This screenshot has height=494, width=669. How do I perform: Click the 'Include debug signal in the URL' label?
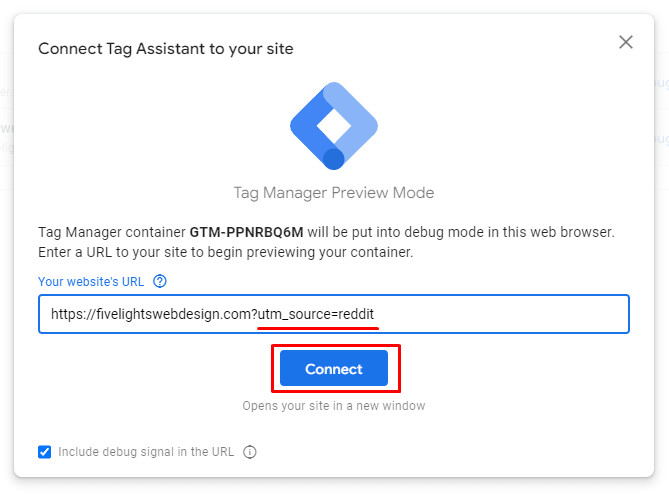point(146,452)
